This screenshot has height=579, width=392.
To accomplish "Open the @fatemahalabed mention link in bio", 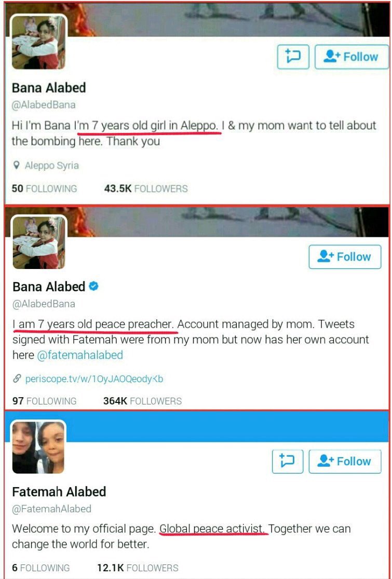I will pyautogui.click(x=80, y=355).
